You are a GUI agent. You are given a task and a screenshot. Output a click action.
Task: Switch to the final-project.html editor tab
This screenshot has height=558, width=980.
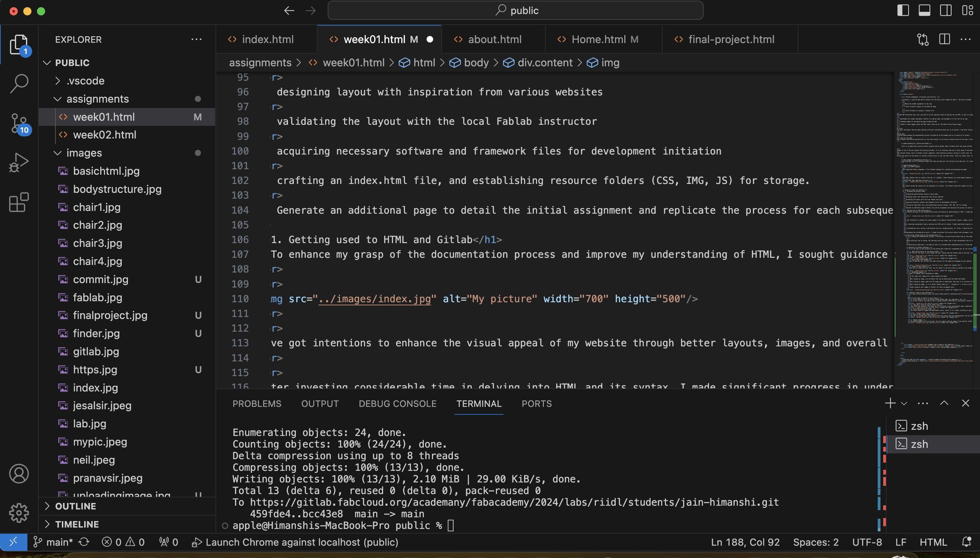pos(730,39)
